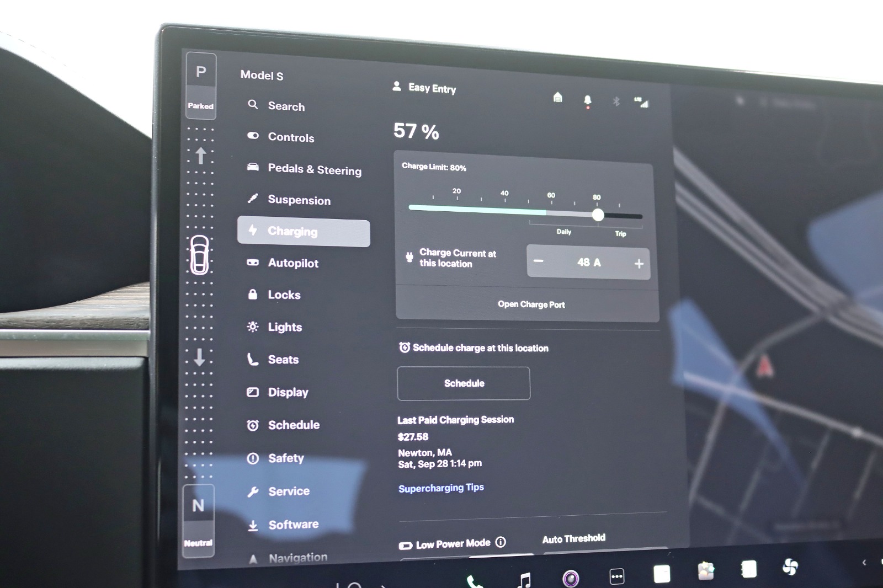Screen dimensions: 883x588
Task: Open the Supercharging Tips link
Action: click(441, 488)
